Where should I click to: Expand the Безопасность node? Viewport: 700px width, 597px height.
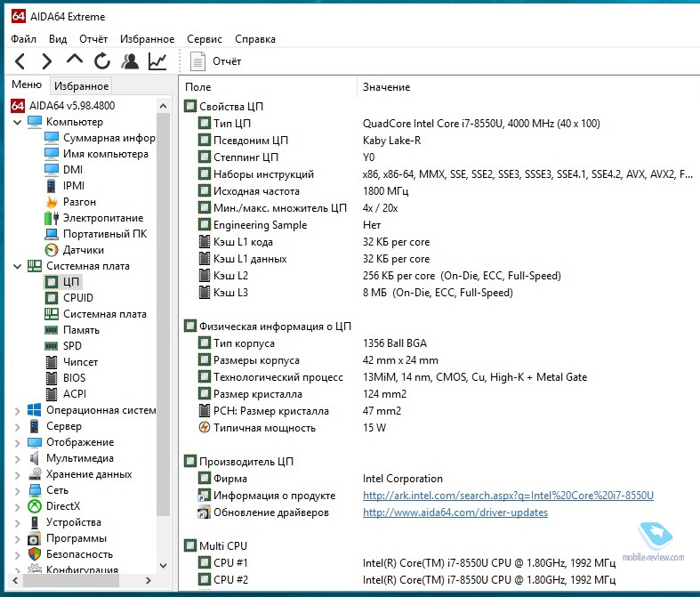[18, 554]
